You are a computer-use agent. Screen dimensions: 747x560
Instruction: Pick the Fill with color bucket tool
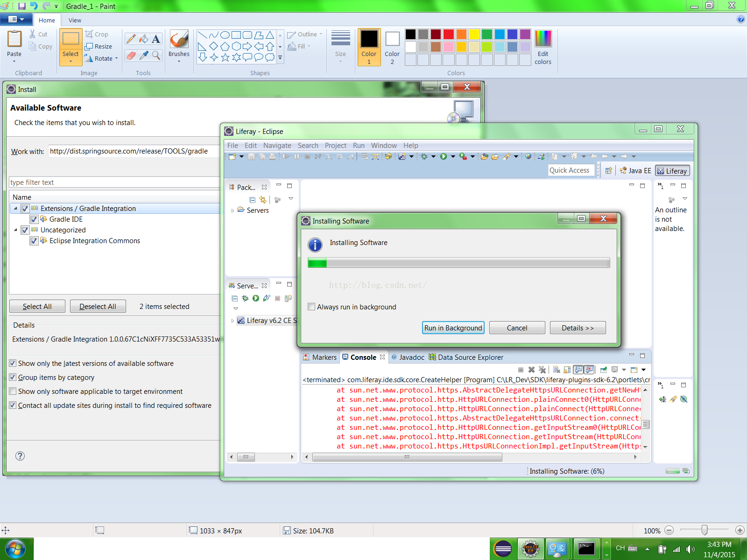click(144, 39)
